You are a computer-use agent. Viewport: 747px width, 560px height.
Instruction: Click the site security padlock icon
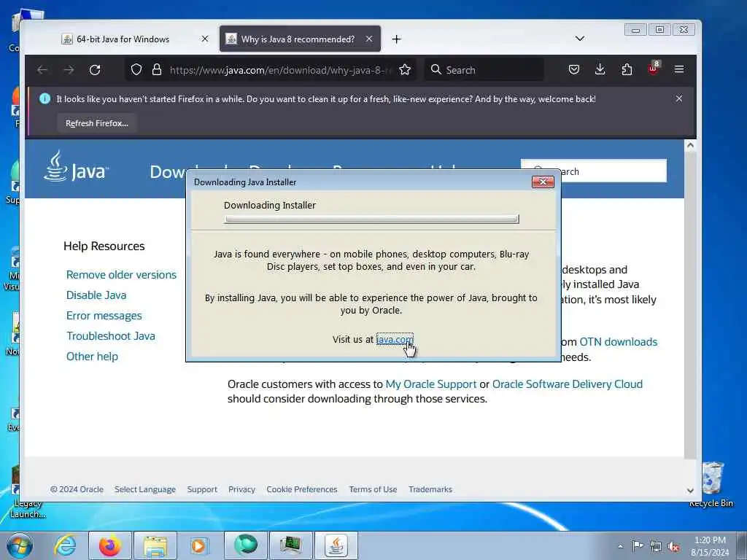click(x=156, y=70)
